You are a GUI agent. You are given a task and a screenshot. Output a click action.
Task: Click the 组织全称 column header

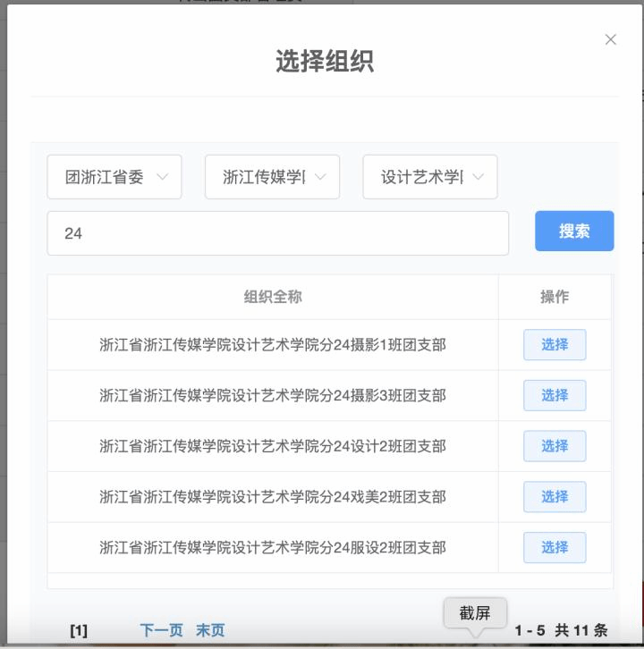click(273, 297)
